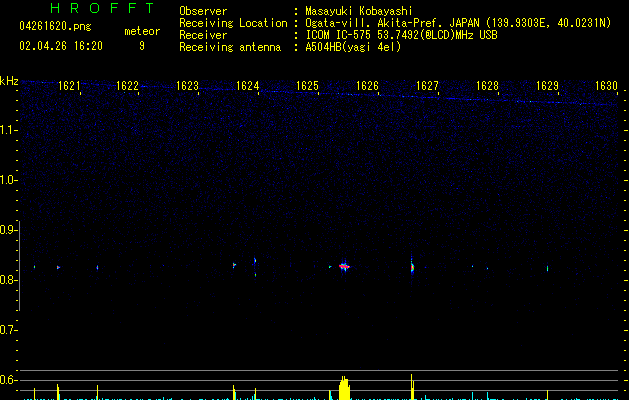Screen dimensions: 629x400
Task: Click the 1625 time axis label
Action: tap(307, 85)
